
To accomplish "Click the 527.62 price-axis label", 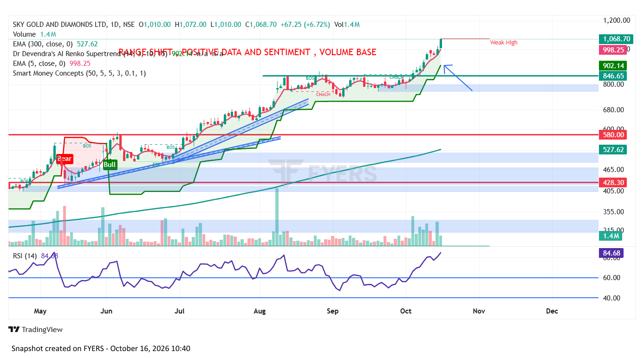I will click(613, 150).
